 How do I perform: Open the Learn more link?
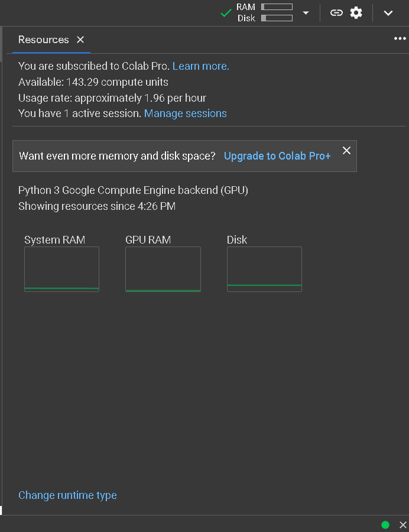tap(201, 66)
